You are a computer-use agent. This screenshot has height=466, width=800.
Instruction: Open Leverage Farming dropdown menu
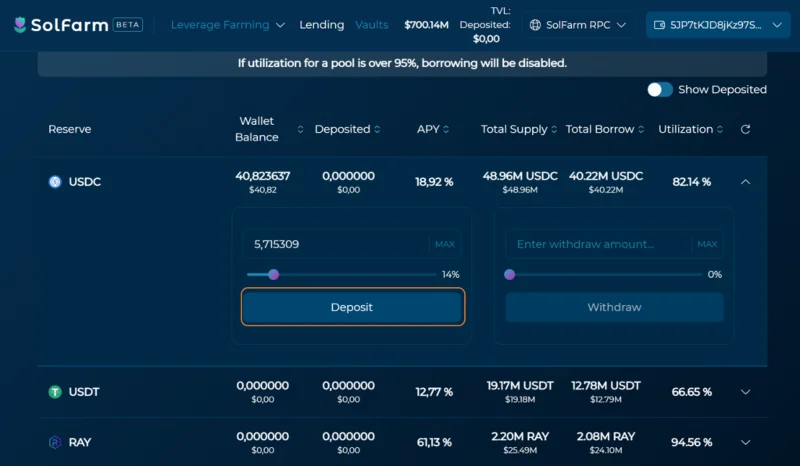(x=228, y=24)
